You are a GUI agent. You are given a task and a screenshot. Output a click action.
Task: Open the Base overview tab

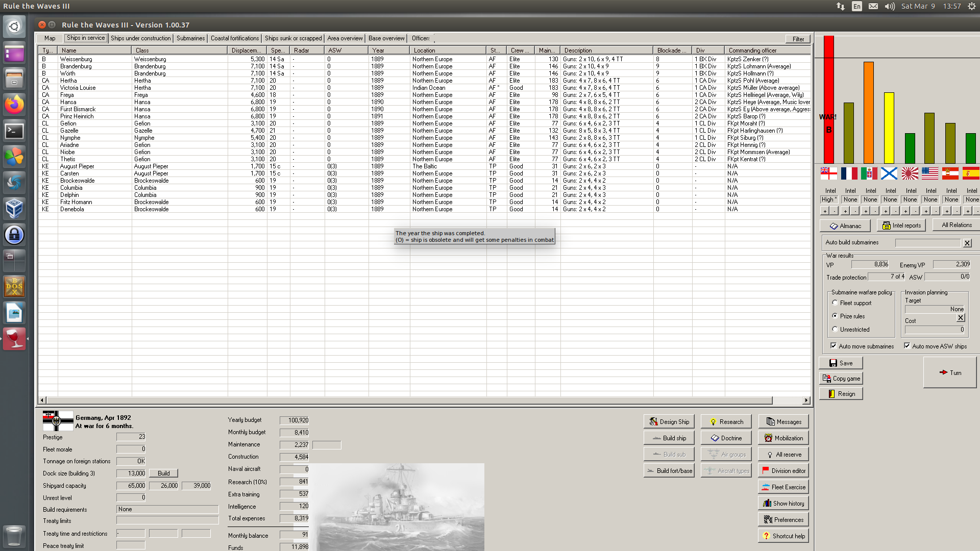click(386, 38)
